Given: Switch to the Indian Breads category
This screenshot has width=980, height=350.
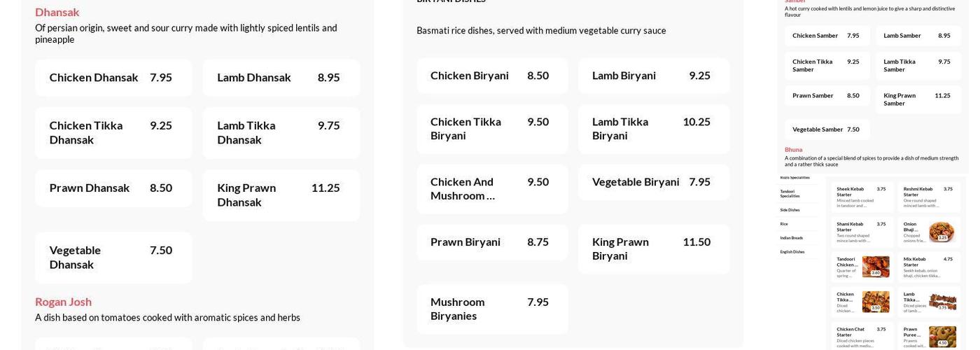Looking at the screenshot, I should (x=791, y=238).
